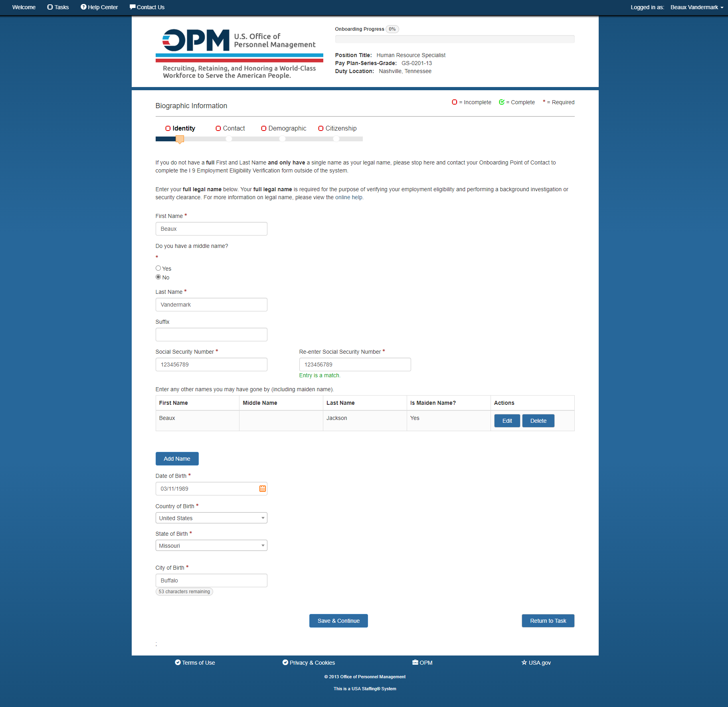The width and height of the screenshot is (728, 707).
Task: Click the OPM briefcase icon in footer
Action: pos(415,662)
